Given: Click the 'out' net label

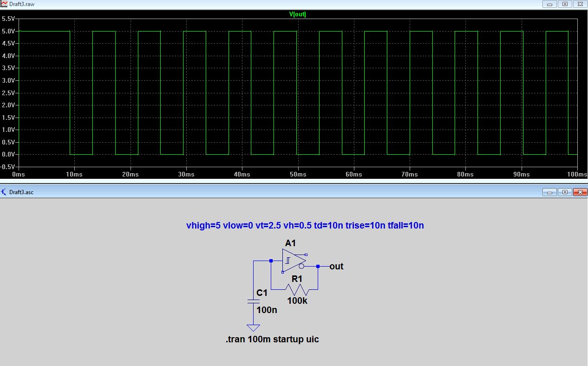Looking at the screenshot, I should [x=336, y=266].
